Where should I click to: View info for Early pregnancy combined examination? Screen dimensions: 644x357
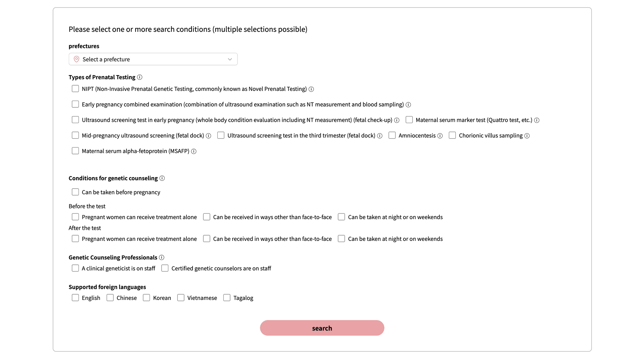pos(408,105)
